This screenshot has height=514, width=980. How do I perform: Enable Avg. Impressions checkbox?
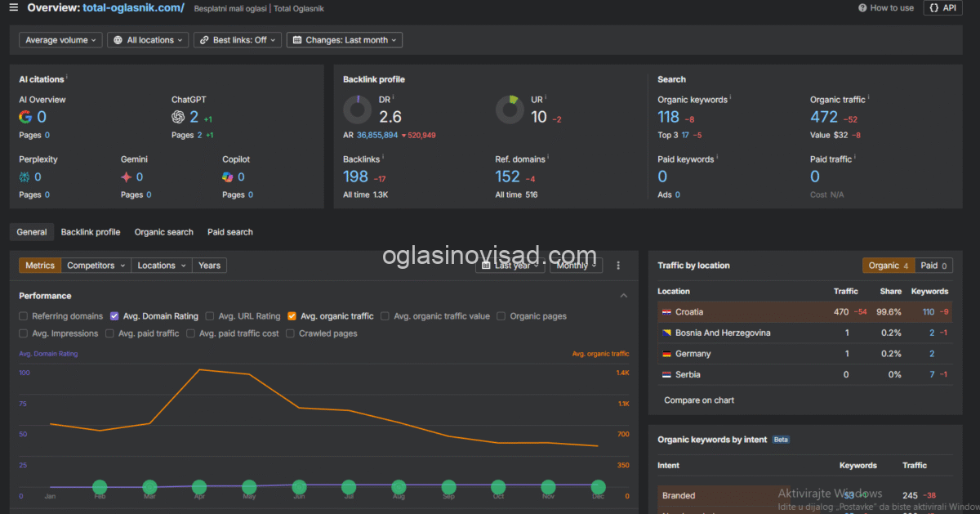pyautogui.click(x=24, y=333)
